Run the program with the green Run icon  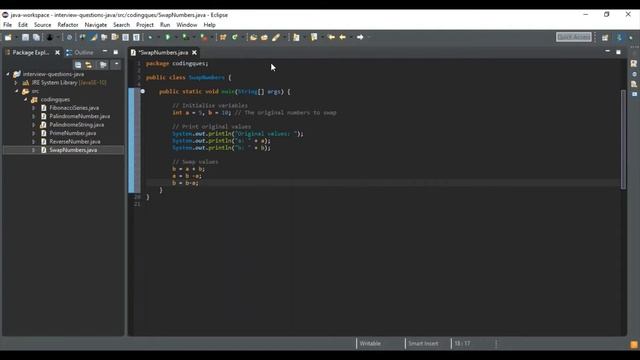pos(168,37)
